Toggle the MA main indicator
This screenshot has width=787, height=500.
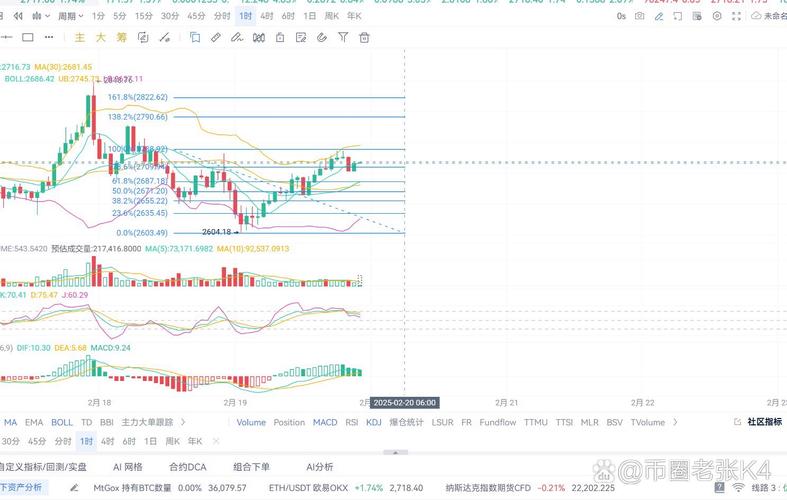(x=11, y=422)
